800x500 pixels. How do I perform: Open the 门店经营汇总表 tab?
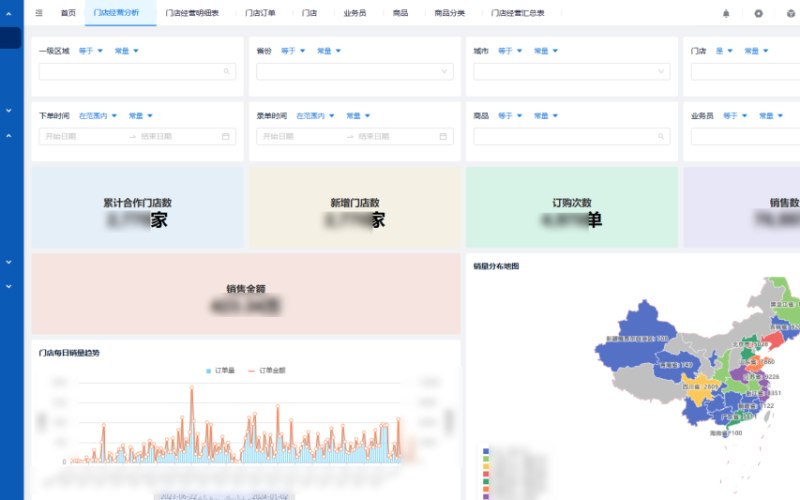click(518, 13)
